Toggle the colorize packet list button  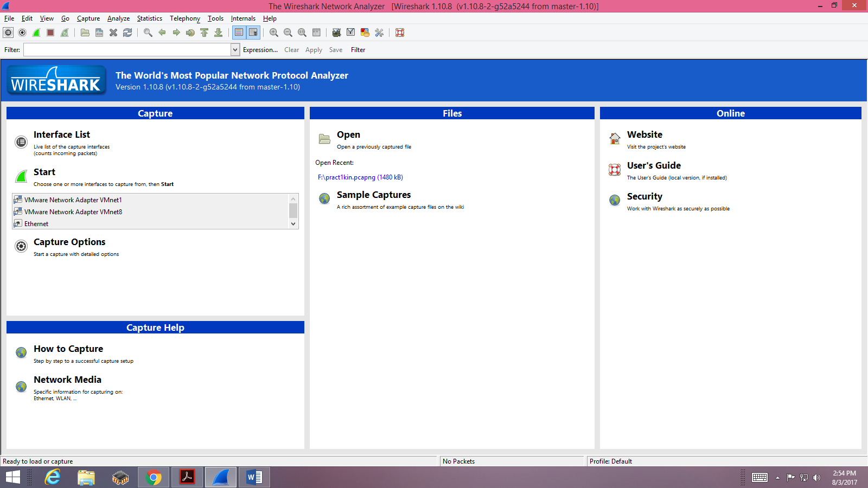click(x=239, y=33)
